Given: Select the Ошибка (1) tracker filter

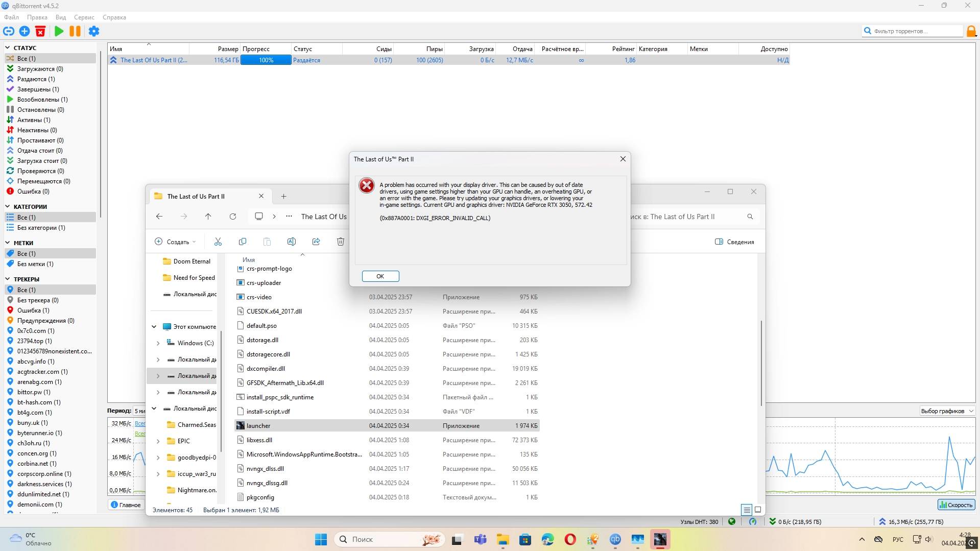Looking at the screenshot, I should pos(33,310).
